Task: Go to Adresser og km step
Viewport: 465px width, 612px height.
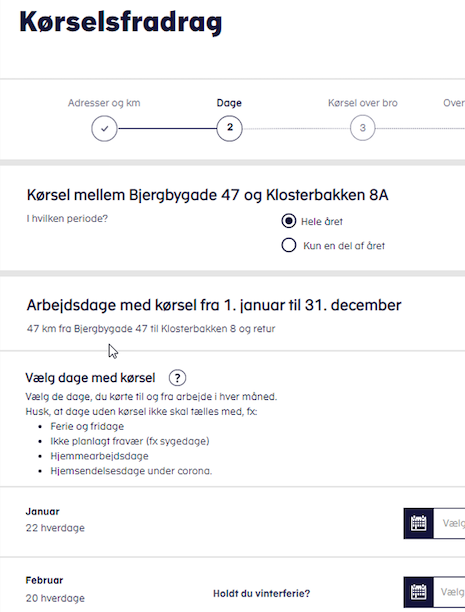Action: tap(104, 103)
